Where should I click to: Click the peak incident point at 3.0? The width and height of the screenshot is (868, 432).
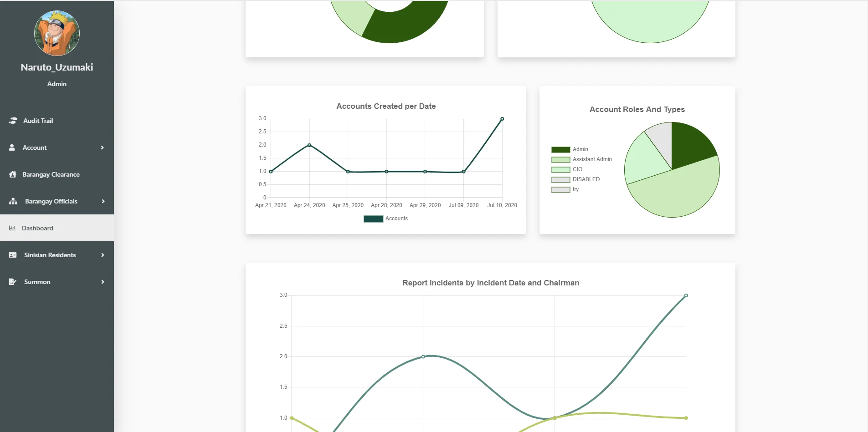[x=686, y=295]
